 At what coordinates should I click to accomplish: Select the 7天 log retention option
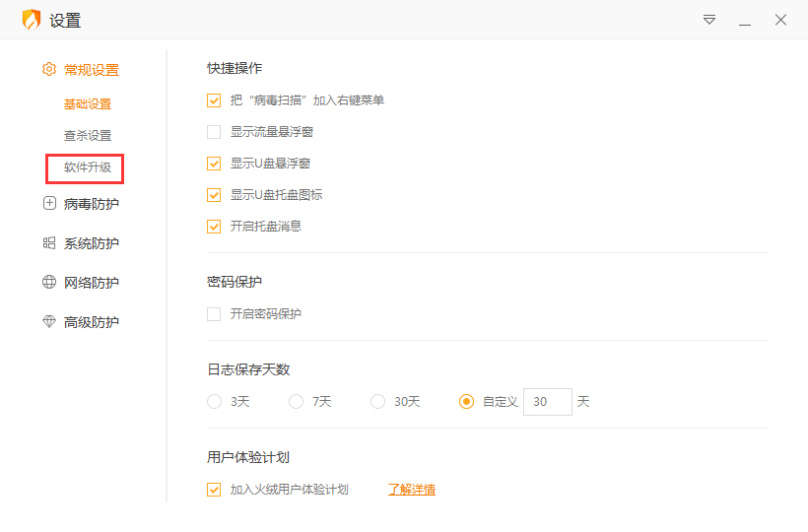(x=296, y=402)
